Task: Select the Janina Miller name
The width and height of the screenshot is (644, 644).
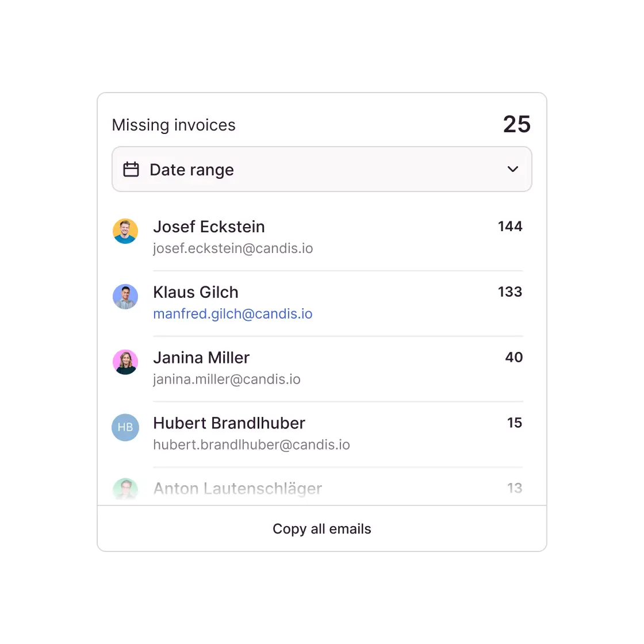Action: 201,358
